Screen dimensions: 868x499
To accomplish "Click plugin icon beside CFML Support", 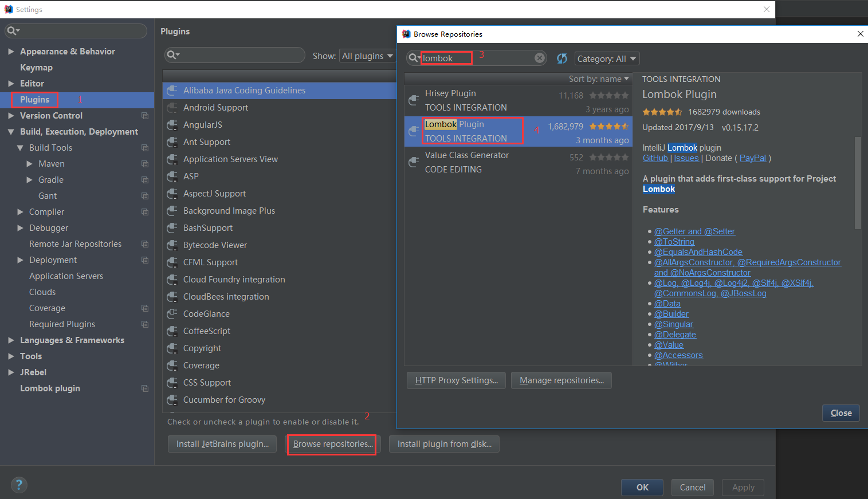I will coord(172,262).
